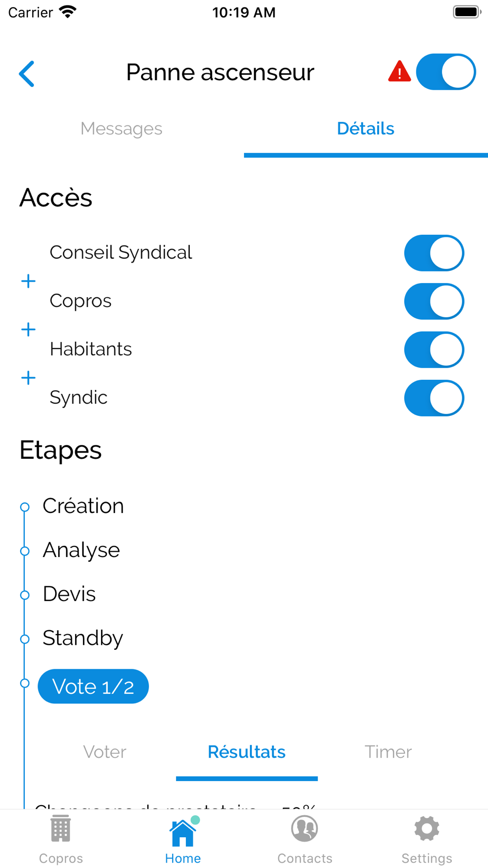Viewport: 488px width, 868px height.
Task: Open the Settings gear icon
Action: pos(427,828)
